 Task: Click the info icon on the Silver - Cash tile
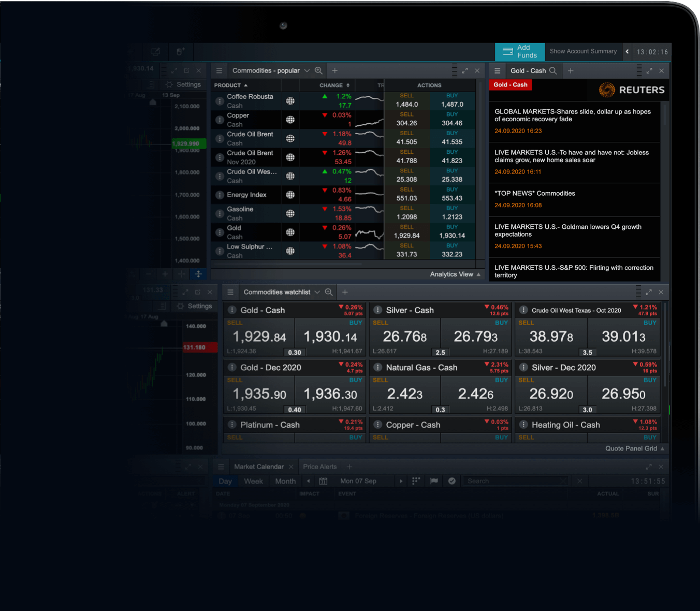click(377, 310)
